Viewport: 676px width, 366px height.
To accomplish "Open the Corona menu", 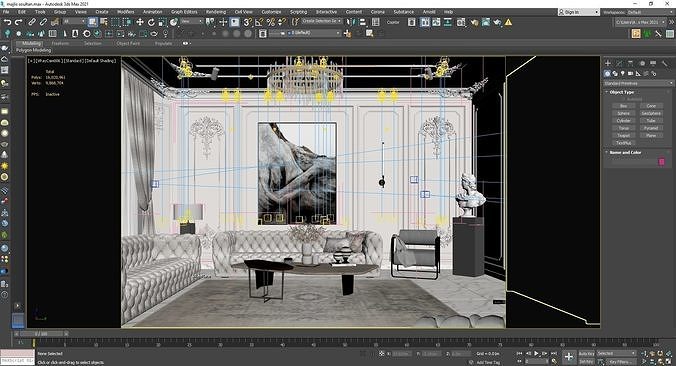I will (378, 12).
